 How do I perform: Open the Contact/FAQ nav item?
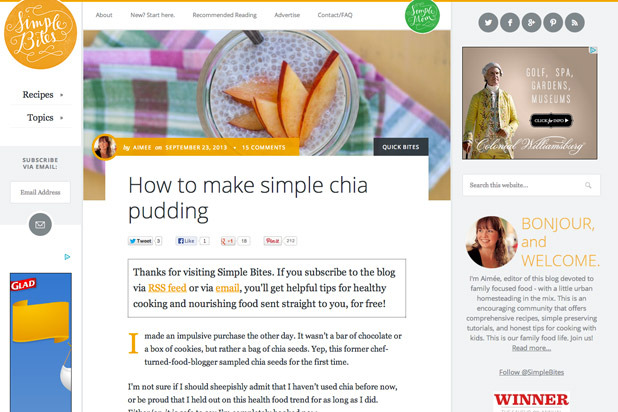[335, 15]
